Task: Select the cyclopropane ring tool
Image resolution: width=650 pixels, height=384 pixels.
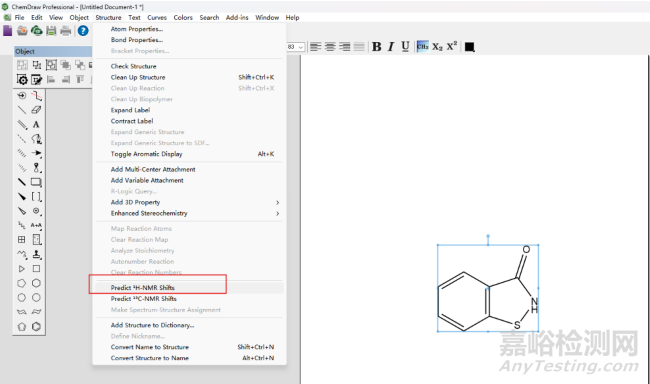Action: tap(22, 269)
